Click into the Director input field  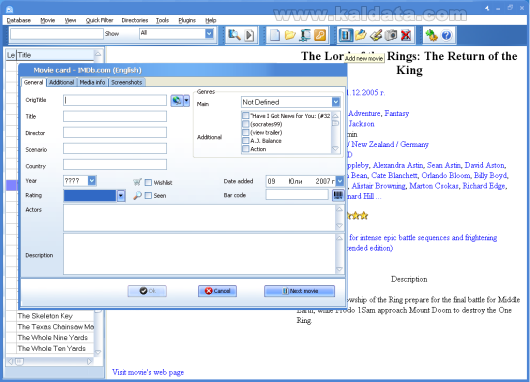click(115, 133)
